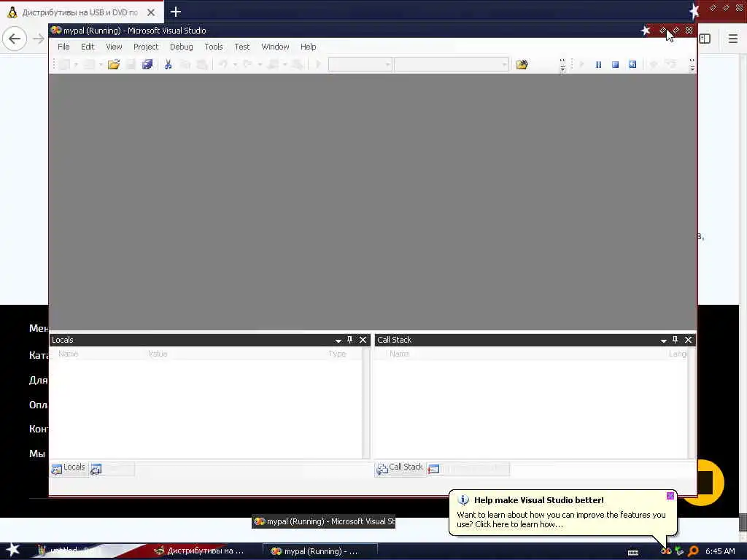Open Debug toolbar overflow options
Image resolution: width=747 pixels, height=560 pixels.
(x=692, y=65)
